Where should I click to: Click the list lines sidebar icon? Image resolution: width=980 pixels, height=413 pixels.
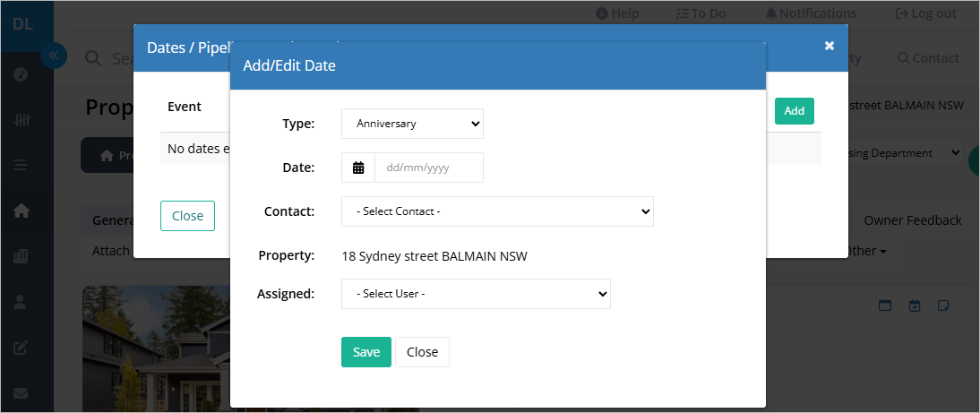[21, 165]
